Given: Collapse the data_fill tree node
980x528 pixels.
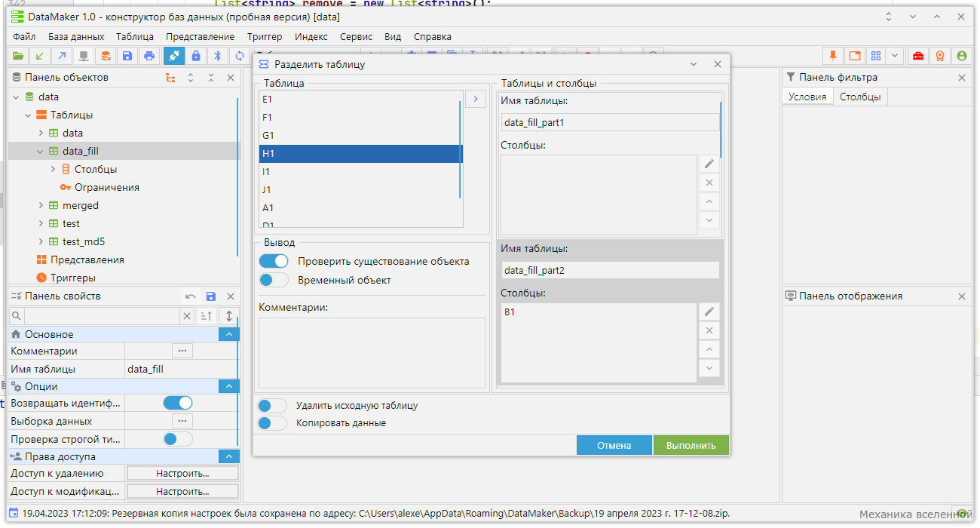Looking at the screenshot, I should 41,151.
